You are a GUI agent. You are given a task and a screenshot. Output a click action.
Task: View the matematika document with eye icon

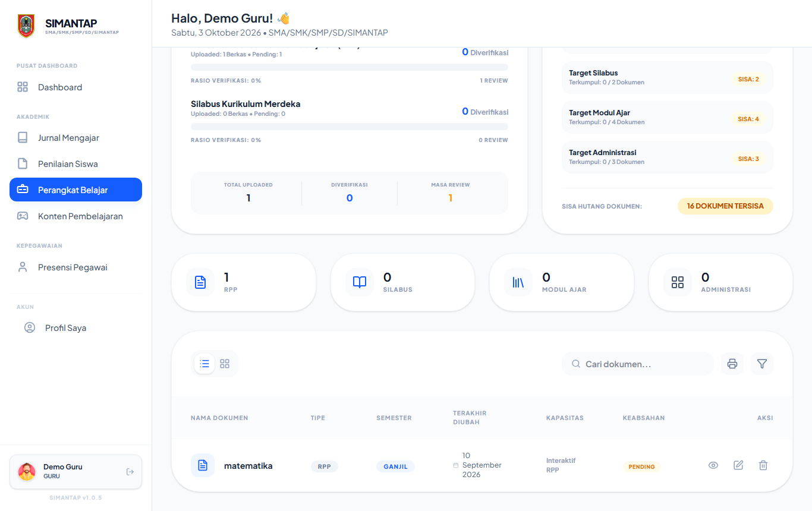tap(713, 465)
